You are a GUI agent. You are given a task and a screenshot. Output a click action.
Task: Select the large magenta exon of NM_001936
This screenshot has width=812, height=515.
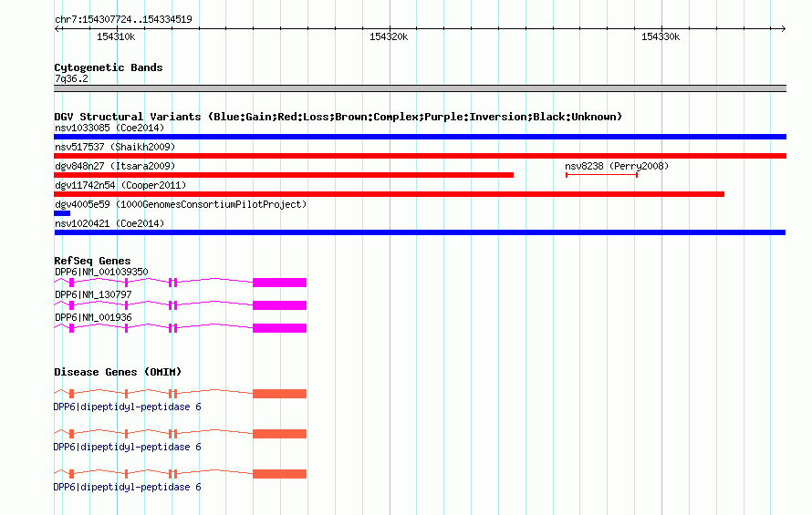coord(280,328)
